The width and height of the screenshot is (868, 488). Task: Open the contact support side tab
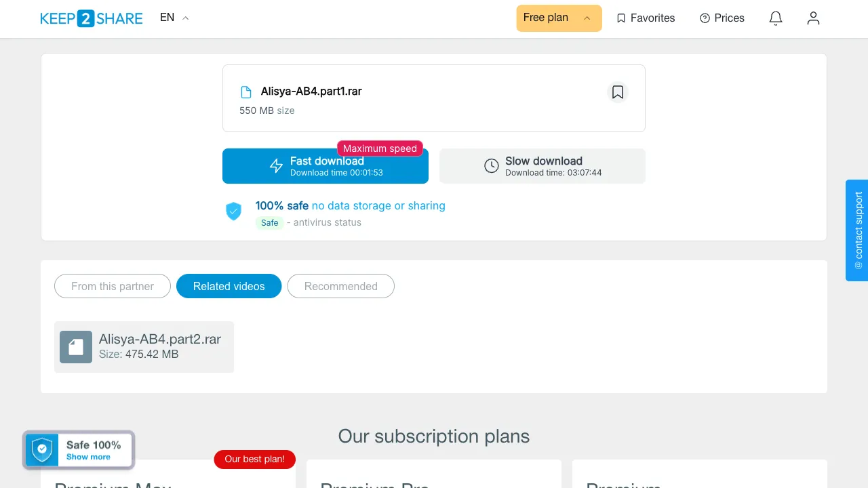click(x=857, y=230)
